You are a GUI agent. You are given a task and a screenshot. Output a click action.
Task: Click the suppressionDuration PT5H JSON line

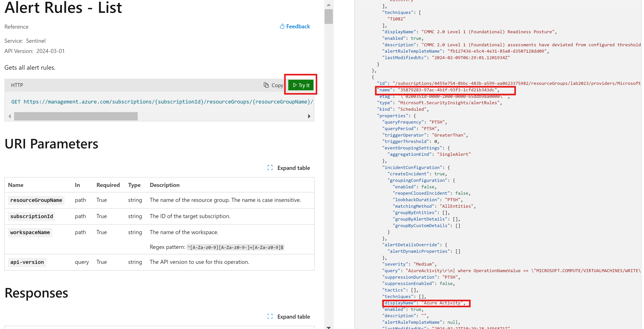[421, 277]
